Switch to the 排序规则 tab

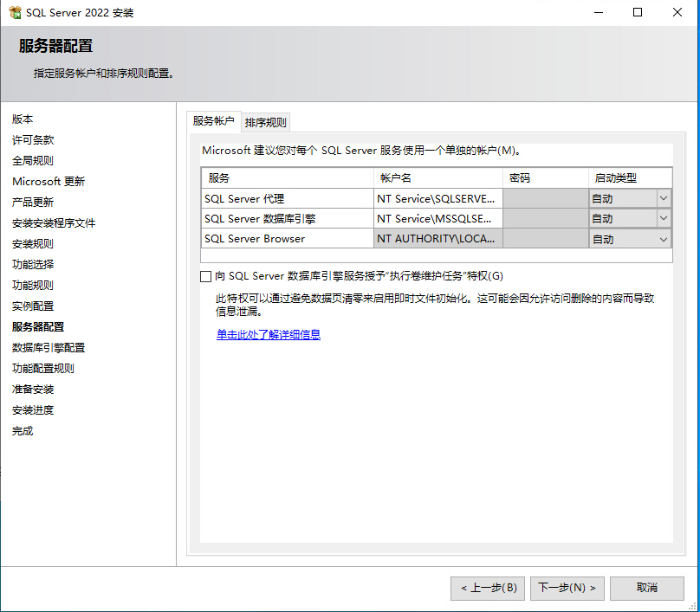click(266, 122)
